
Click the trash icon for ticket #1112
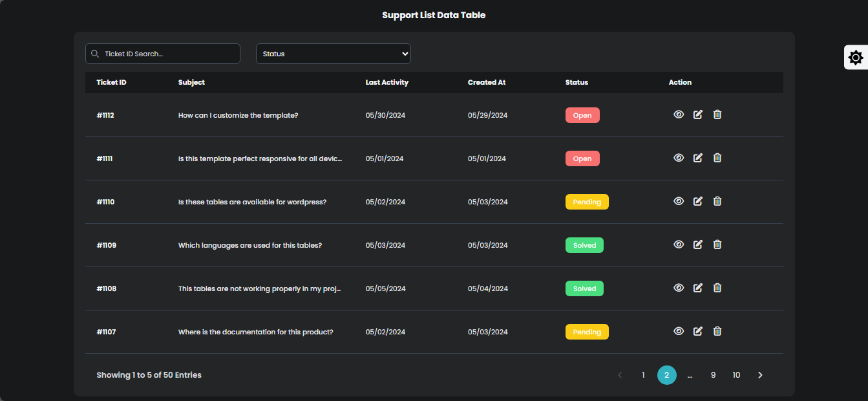tap(717, 114)
